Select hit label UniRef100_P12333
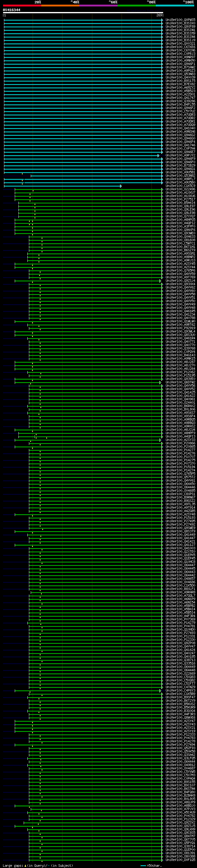 click(x=180, y=735)
